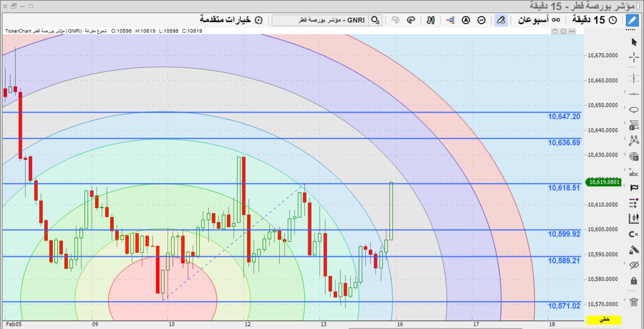Click the symbol search magnifier
This screenshot has height=329, width=644.
[x=375, y=20]
